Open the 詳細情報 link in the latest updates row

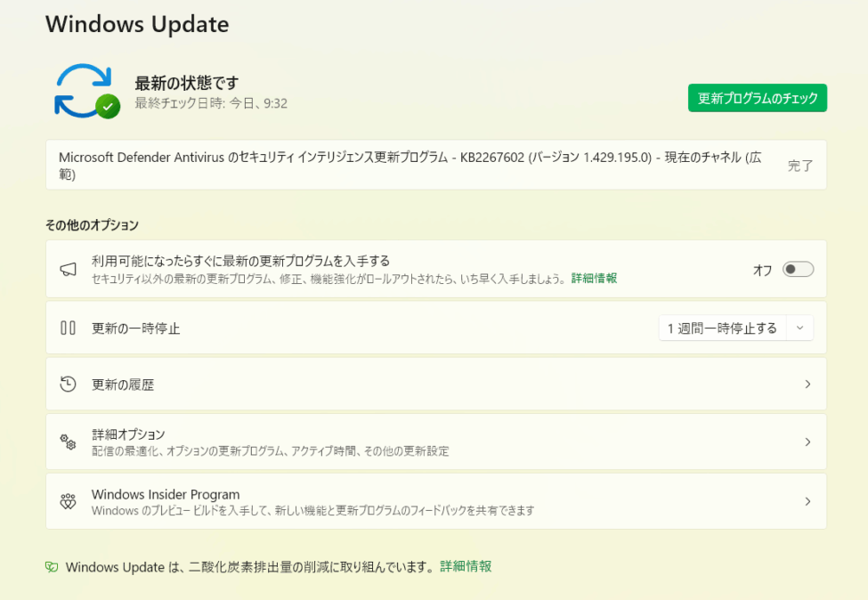(594, 279)
